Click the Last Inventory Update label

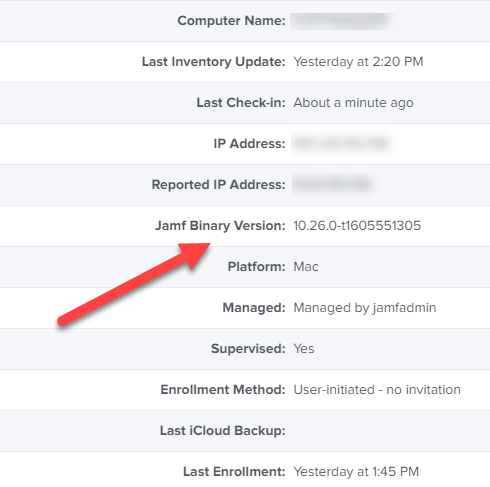pos(213,62)
